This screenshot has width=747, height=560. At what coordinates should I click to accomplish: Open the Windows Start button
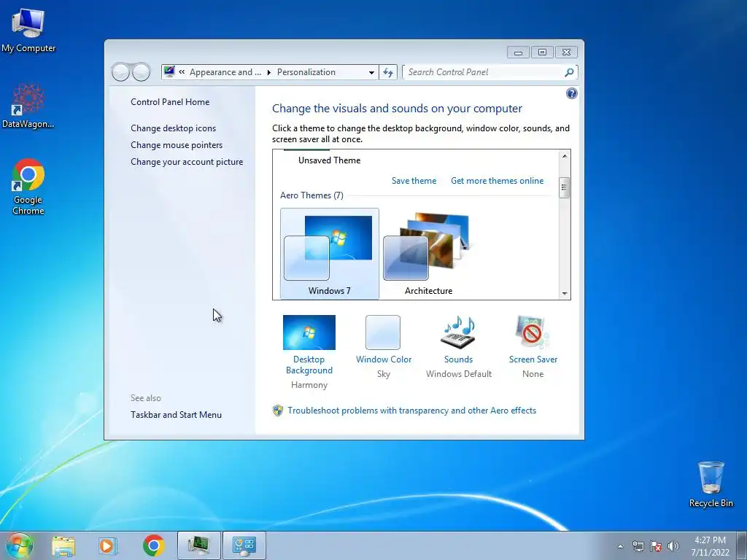pyautogui.click(x=19, y=545)
